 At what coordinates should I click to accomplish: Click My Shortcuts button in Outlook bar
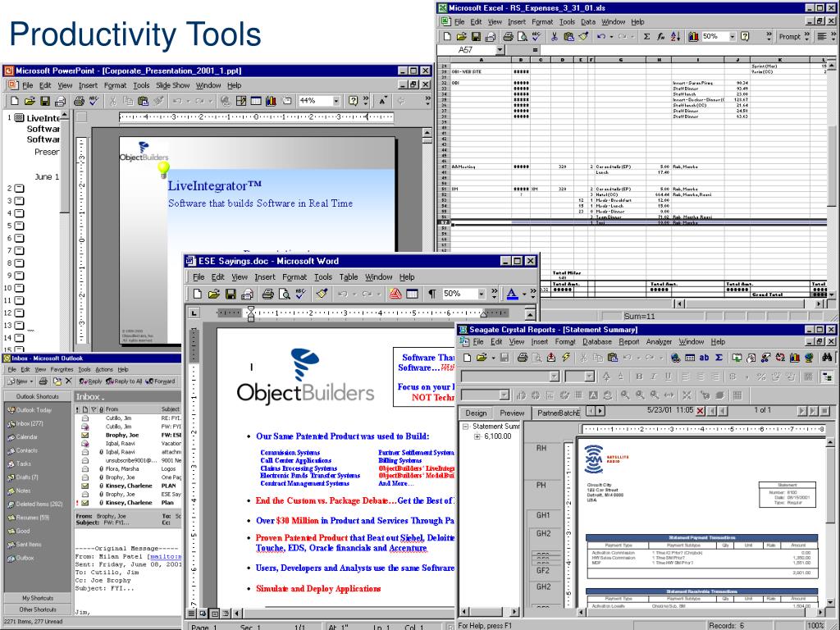[x=38, y=598]
